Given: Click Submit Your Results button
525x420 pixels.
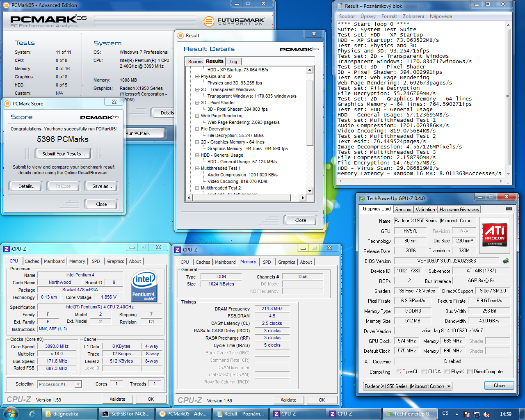Looking at the screenshot, I should (x=64, y=154).
